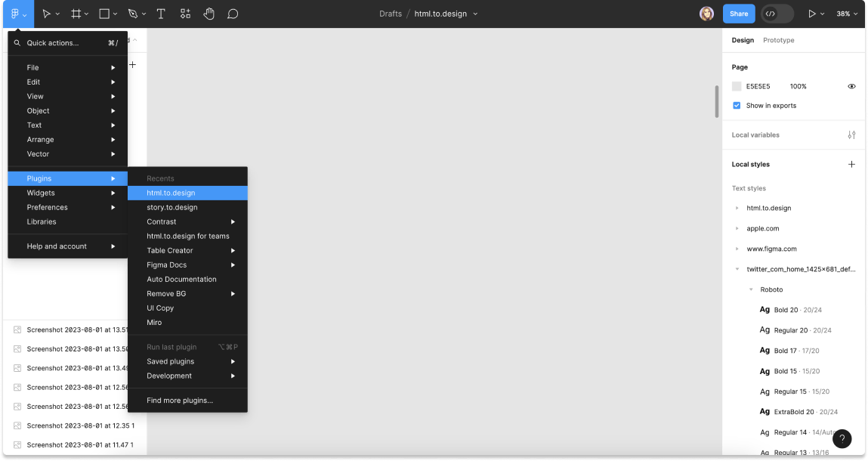Toggle Dev Mode switch
This screenshot has height=461, width=868.
point(777,14)
